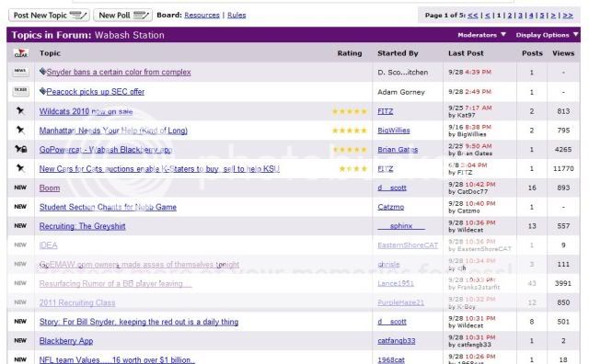Click the tag icon before Snyder bans topic

click(x=42, y=71)
